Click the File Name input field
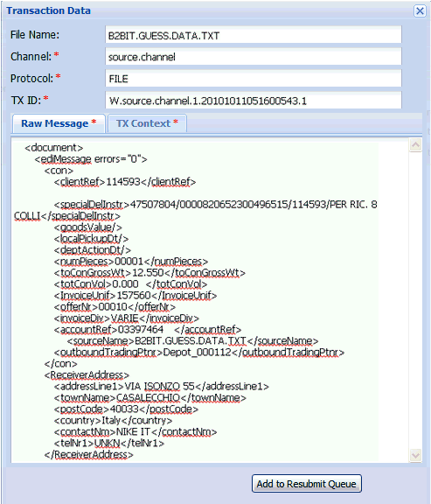Viewport: 431px width, 504px height. (x=253, y=35)
